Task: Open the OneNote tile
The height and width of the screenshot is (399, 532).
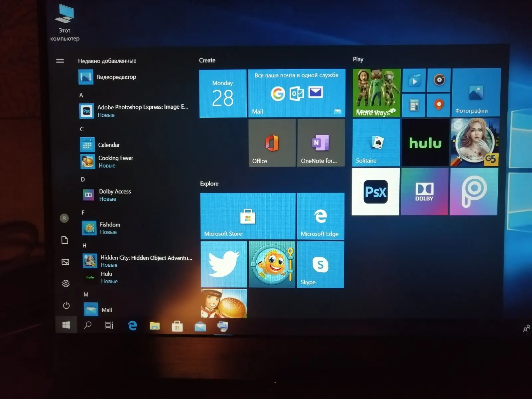Action: tap(321, 143)
